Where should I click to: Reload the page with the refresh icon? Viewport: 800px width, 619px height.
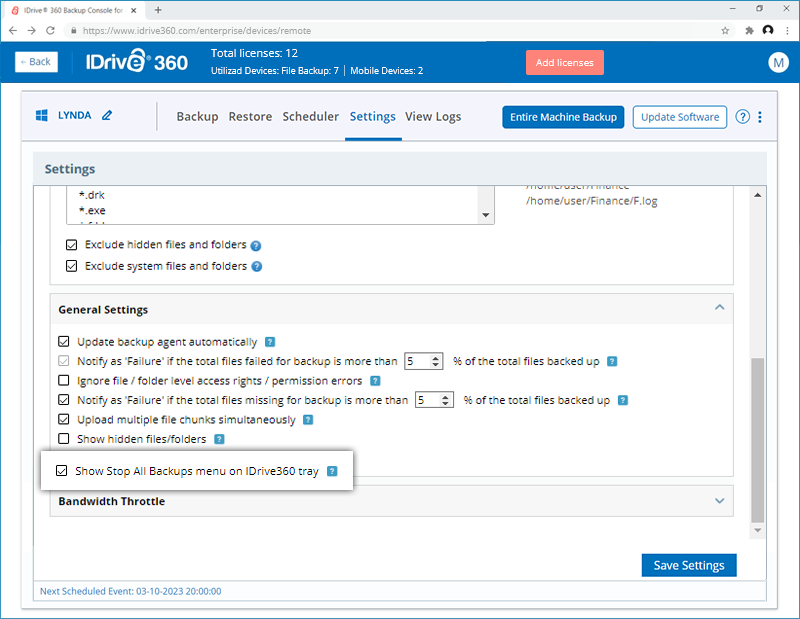point(50,31)
